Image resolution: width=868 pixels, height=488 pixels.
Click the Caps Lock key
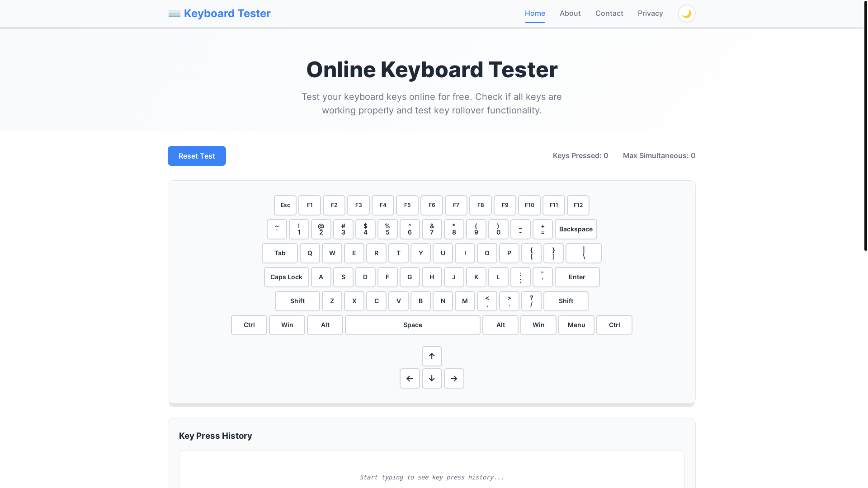(x=287, y=277)
